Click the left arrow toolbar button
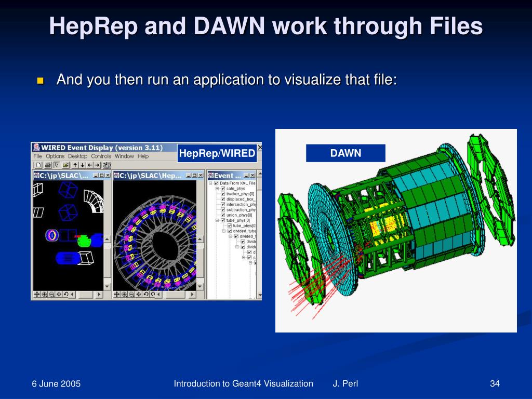The height and width of the screenshot is (399, 532). pos(90,165)
